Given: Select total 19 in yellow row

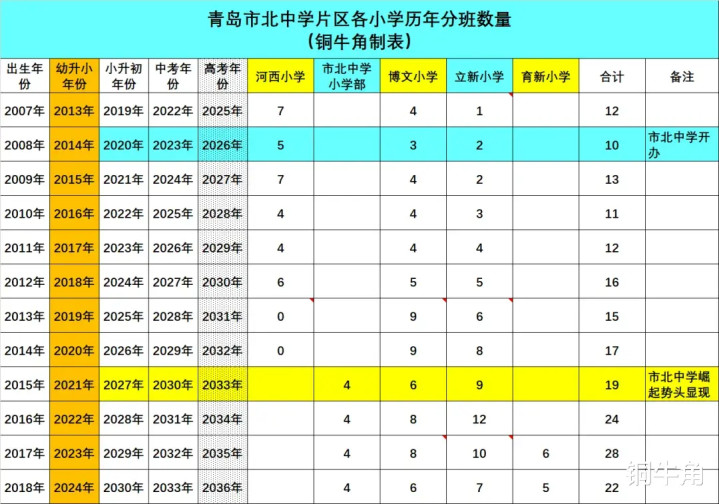Looking at the screenshot, I should [612, 384].
